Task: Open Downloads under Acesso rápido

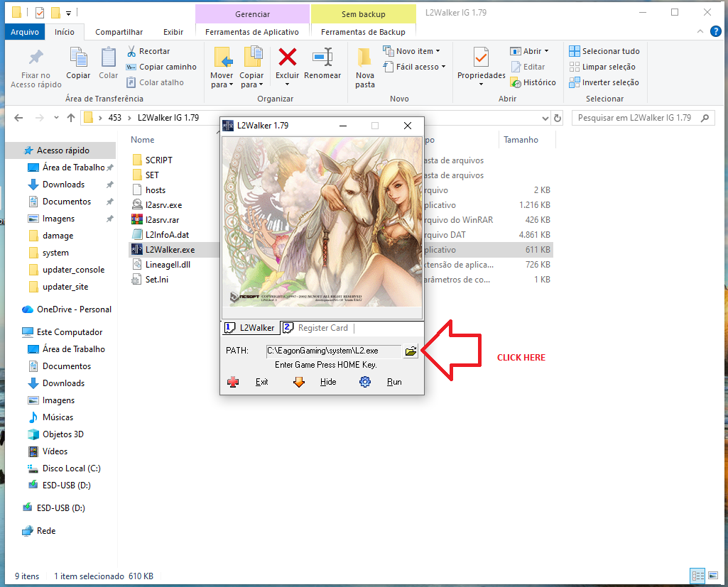Action: [x=64, y=185]
